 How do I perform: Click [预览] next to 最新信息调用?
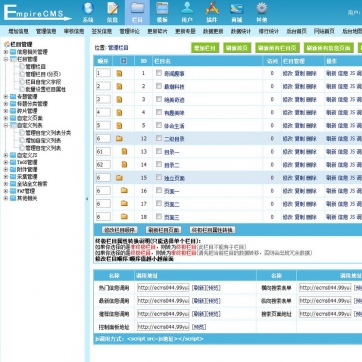coord(213,301)
